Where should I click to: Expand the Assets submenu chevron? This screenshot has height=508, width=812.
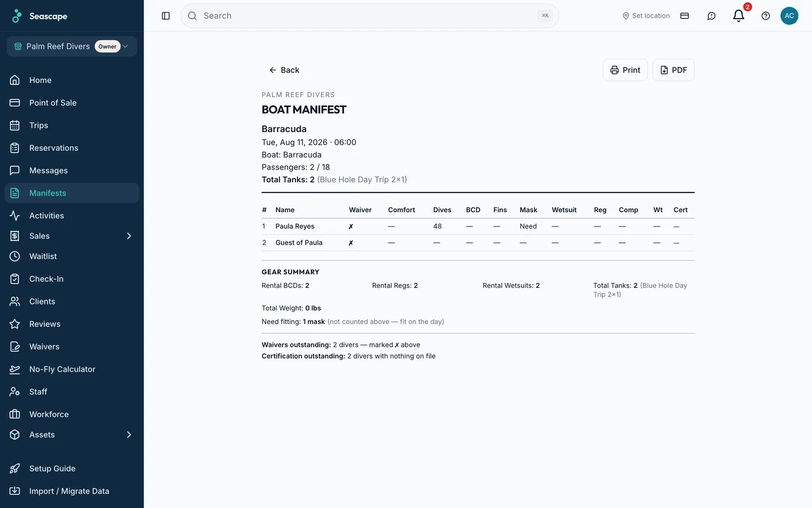pos(129,435)
